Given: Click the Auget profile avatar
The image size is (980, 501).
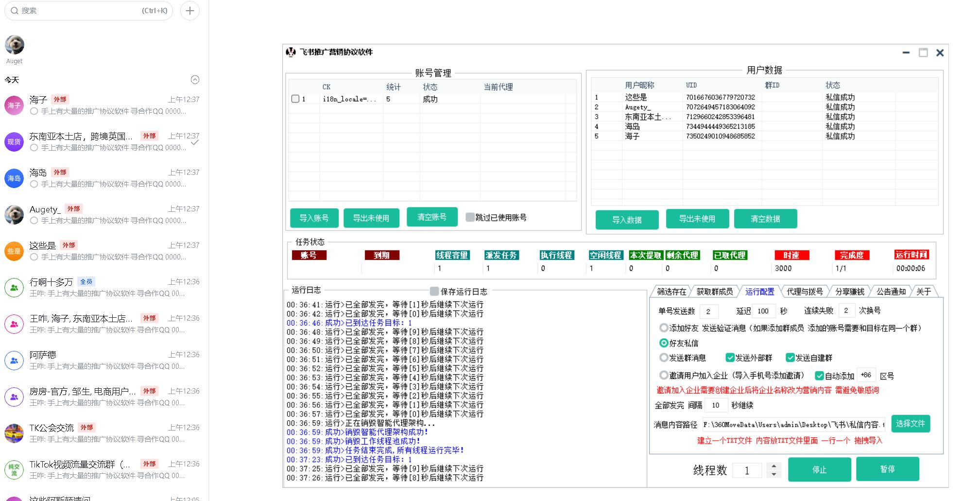Looking at the screenshot, I should coord(15,45).
